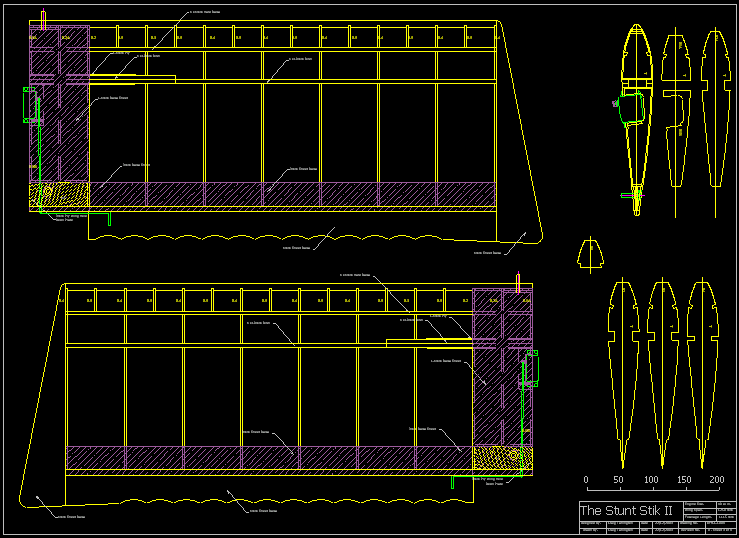Image resolution: width=739 pixels, height=538 pixels.
Task: Select the middle former in the bottom-right trio
Action: point(662,370)
